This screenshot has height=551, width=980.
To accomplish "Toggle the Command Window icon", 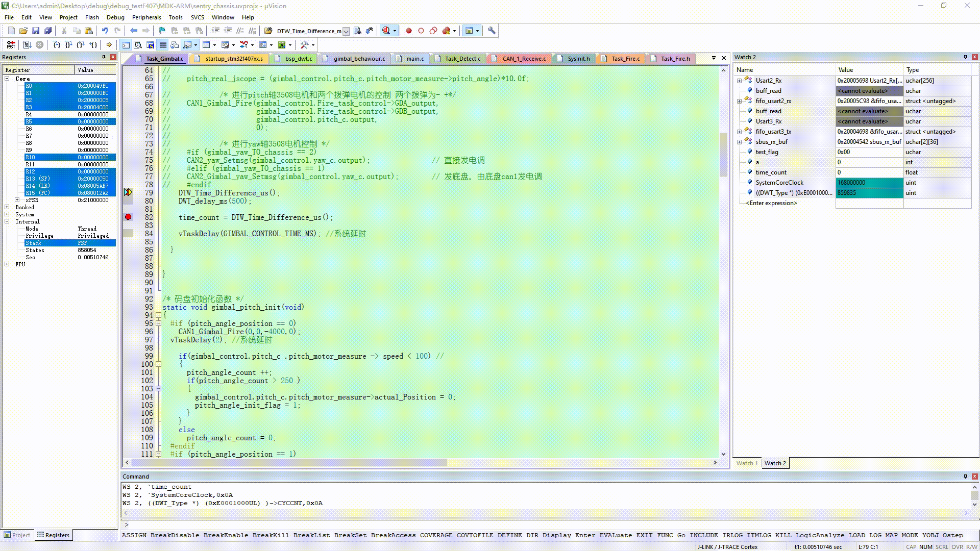I will coord(126,45).
